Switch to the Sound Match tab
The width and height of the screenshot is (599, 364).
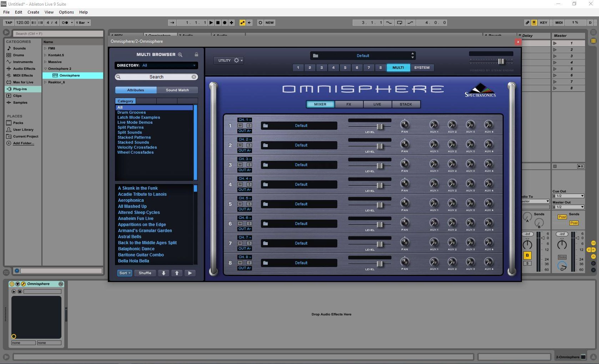(177, 90)
